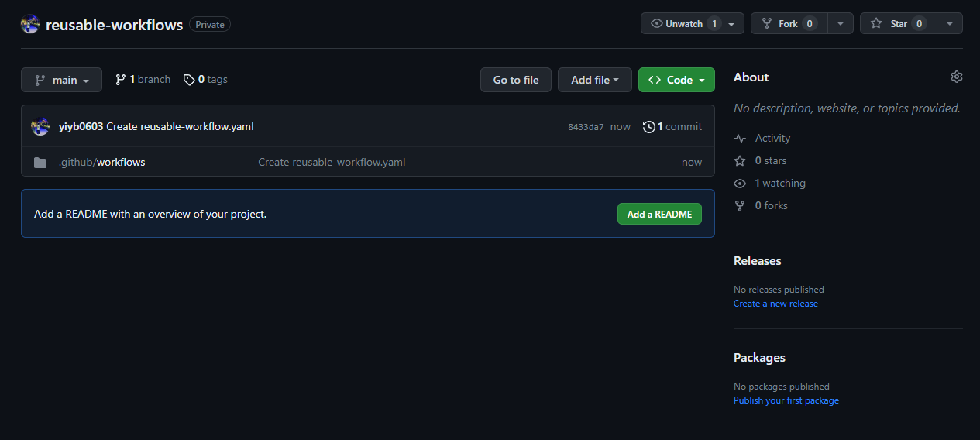Click the Add a README button
This screenshot has width=980, height=440.
click(659, 214)
